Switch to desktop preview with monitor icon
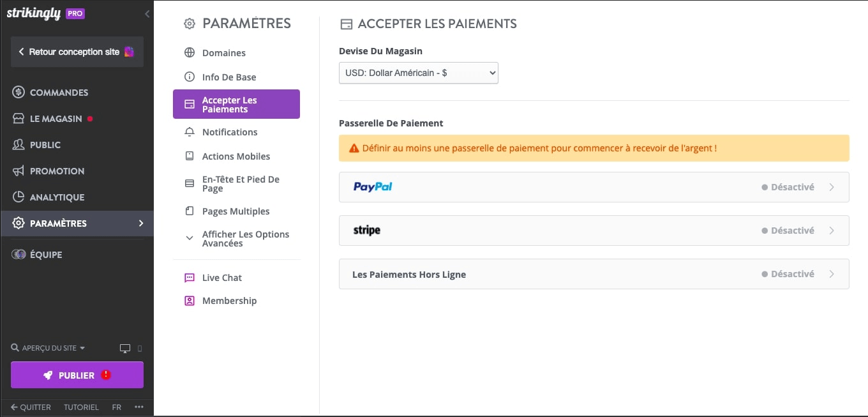 (124, 347)
